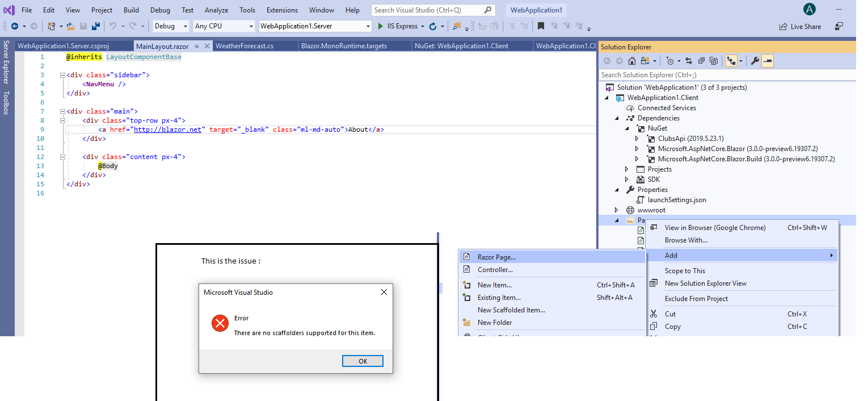The image size is (868, 401).
Task: Open the Extensions menu
Action: pos(282,10)
